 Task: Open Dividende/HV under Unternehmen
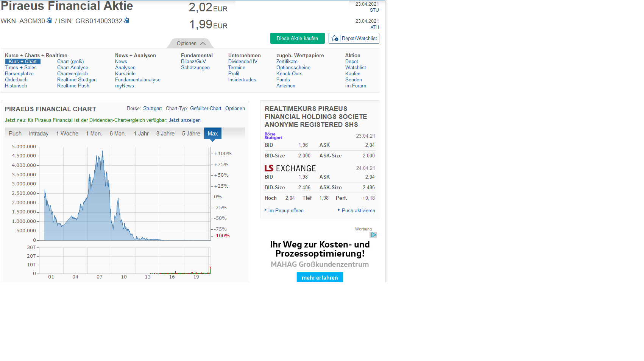click(x=244, y=61)
